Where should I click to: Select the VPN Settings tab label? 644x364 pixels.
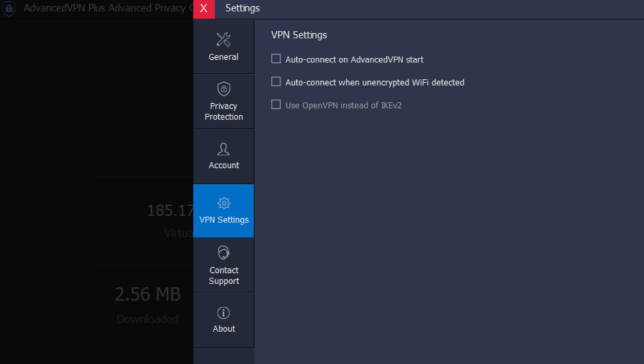[224, 219]
